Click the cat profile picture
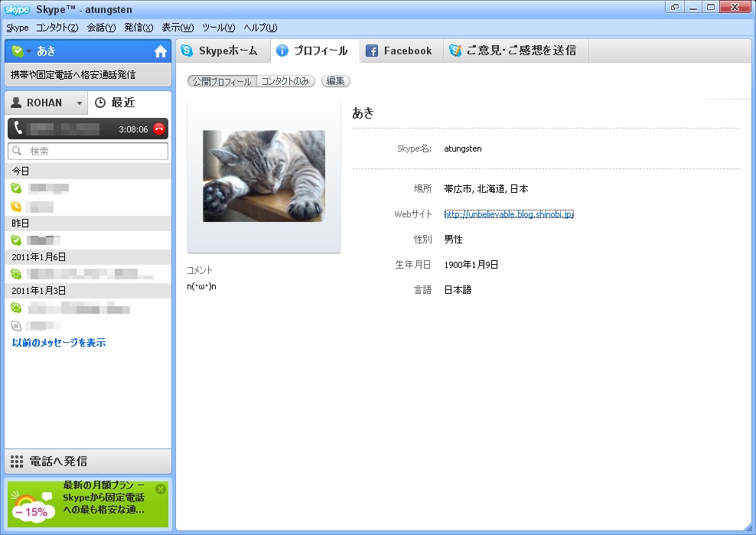 point(264,176)
